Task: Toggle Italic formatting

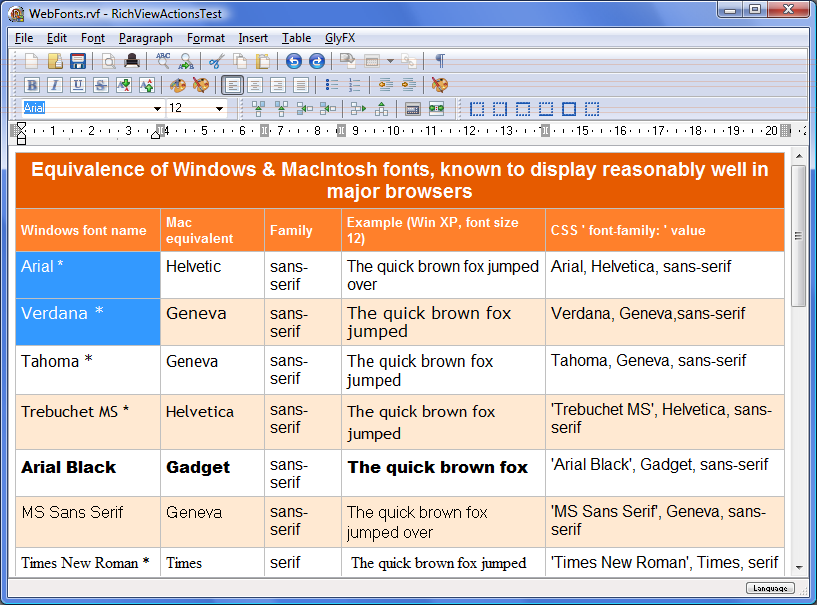Action: click(55, 85)
